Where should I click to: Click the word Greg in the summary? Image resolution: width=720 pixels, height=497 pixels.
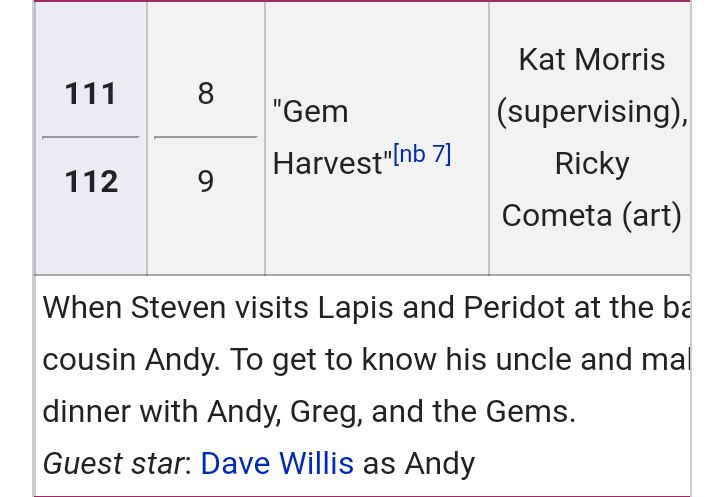[326, 412]
